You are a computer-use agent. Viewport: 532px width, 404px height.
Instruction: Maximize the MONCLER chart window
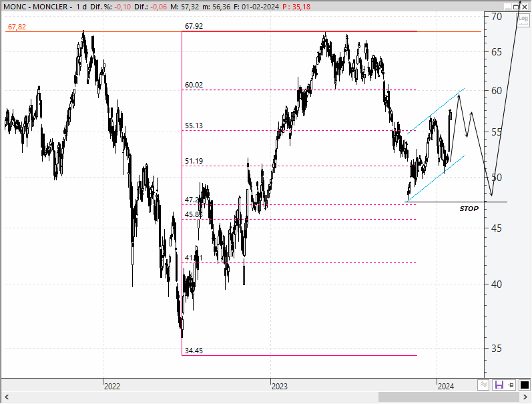(x=516, y=7)
